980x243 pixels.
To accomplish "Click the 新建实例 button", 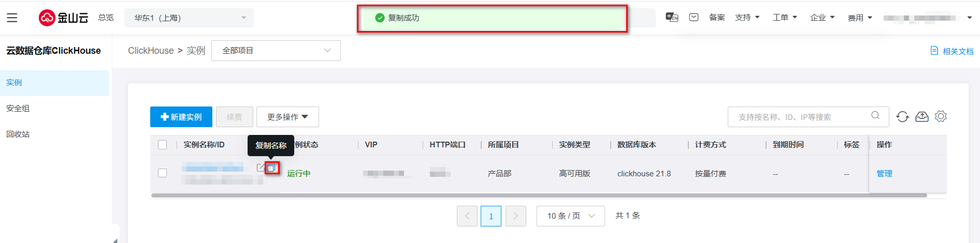I will (x=181, y=117).
